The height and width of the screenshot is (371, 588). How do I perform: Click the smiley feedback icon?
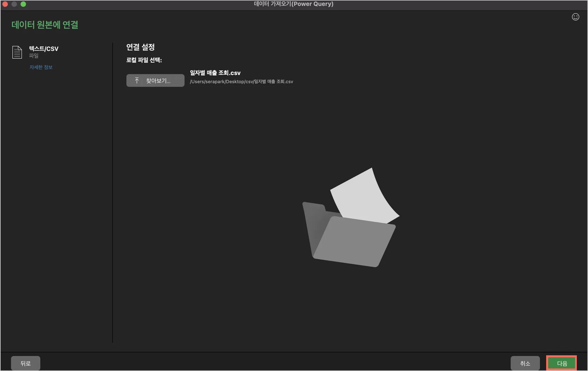point(575,17)
